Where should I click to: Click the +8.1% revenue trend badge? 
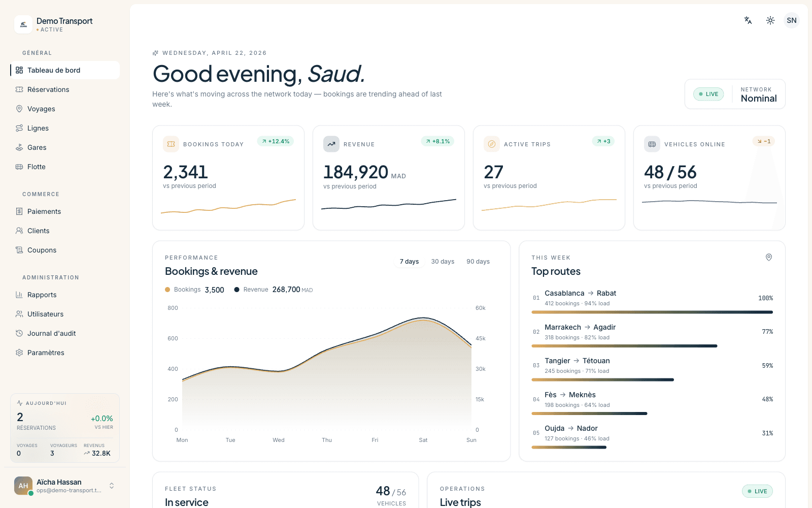click(x=437, y=141)
